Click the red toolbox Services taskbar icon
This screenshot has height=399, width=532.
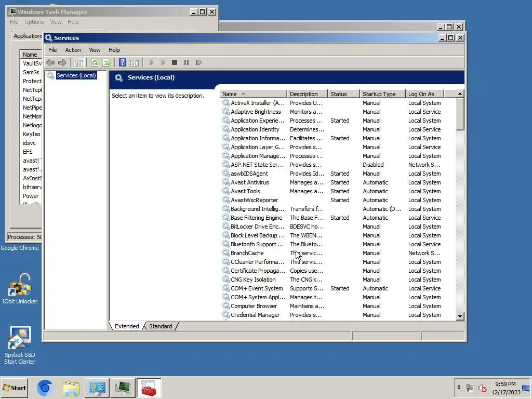click(x=149, y=388)
